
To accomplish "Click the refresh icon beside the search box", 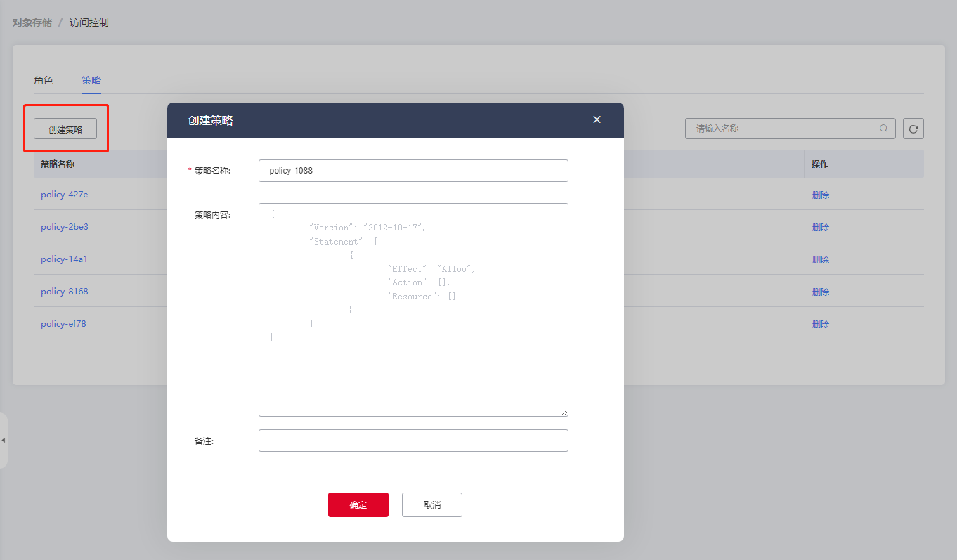I will pos(913,129).
